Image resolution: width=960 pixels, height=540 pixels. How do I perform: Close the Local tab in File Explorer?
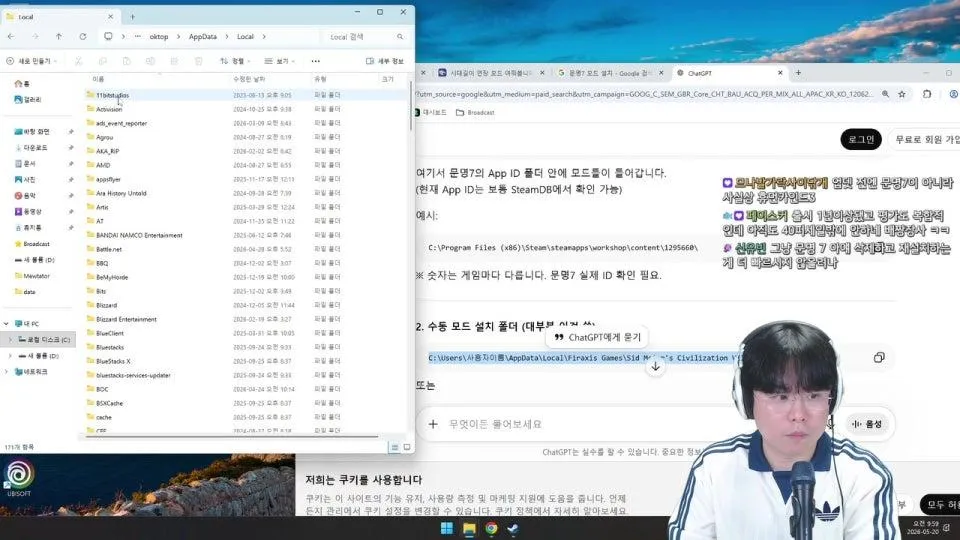[x=110, y=17]
